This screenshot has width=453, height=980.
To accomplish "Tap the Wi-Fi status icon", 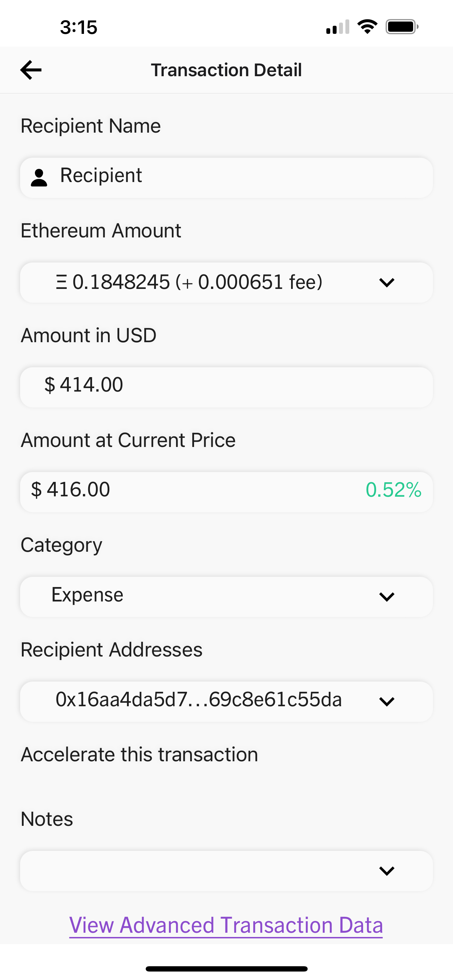I will (x=367, y=27).
